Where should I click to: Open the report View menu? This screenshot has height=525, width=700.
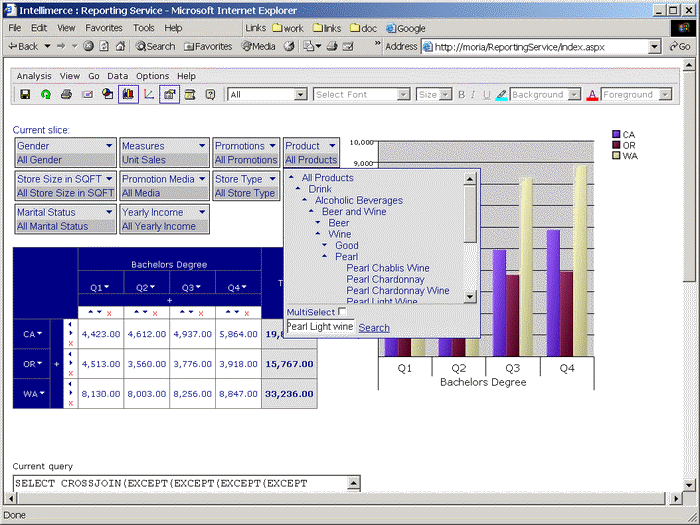(70, 76)
